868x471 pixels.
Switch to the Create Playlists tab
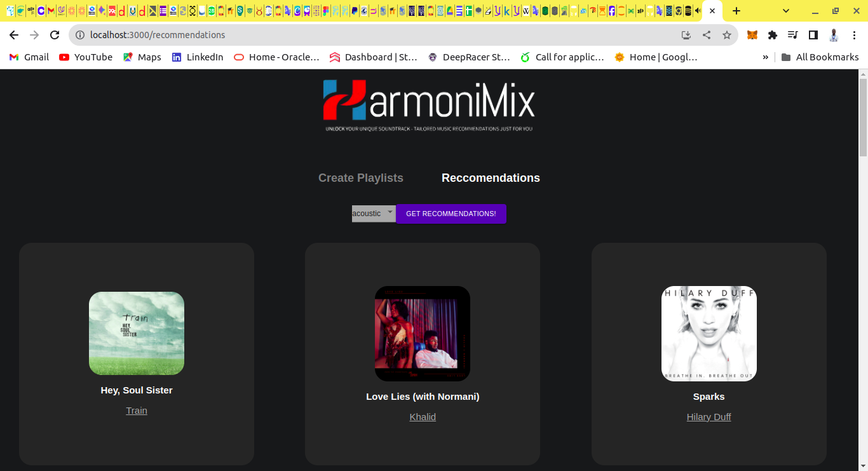tap(361, 178)
